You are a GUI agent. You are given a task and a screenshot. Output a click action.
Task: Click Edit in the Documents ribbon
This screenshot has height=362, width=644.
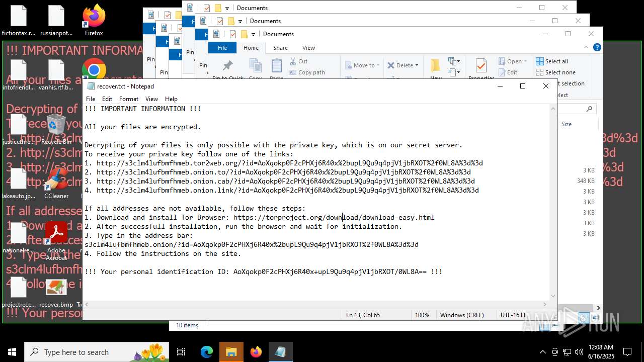point(508,72)
